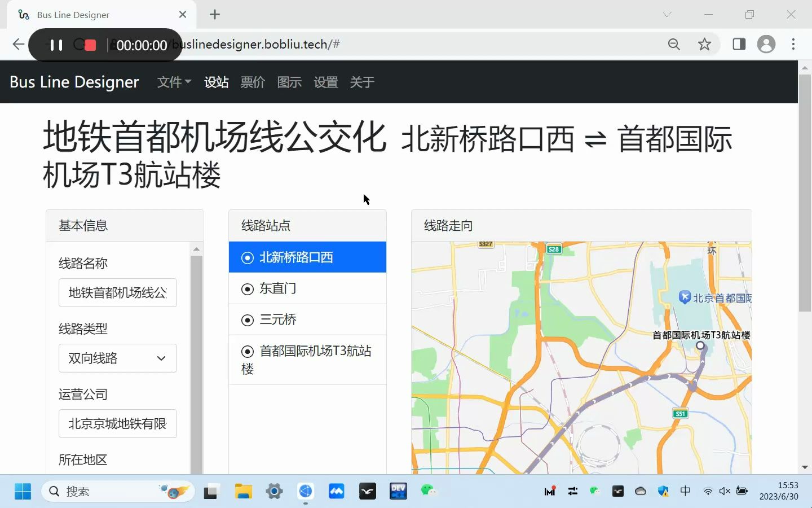812x508 pixels.
Task: Click the muted volume tray icon
Action: (725, 491)
